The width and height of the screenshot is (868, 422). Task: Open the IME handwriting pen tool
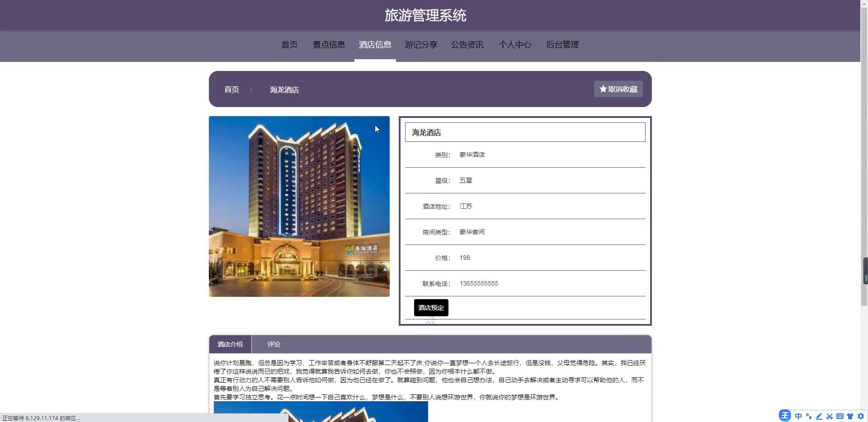click(x=819, y=416)
